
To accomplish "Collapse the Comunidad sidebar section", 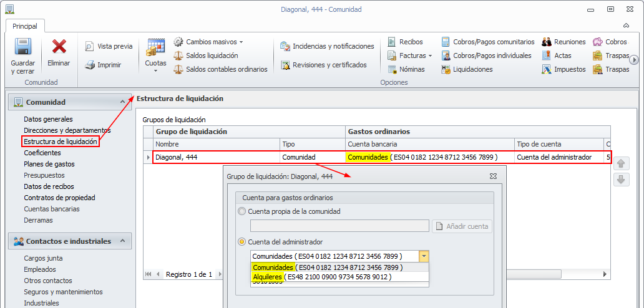I will [122, 102].
